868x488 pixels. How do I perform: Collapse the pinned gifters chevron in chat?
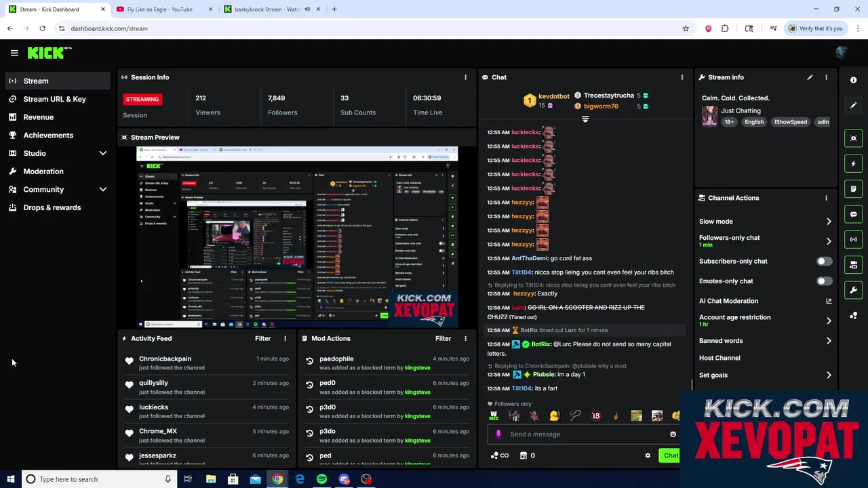coord(585,119)
